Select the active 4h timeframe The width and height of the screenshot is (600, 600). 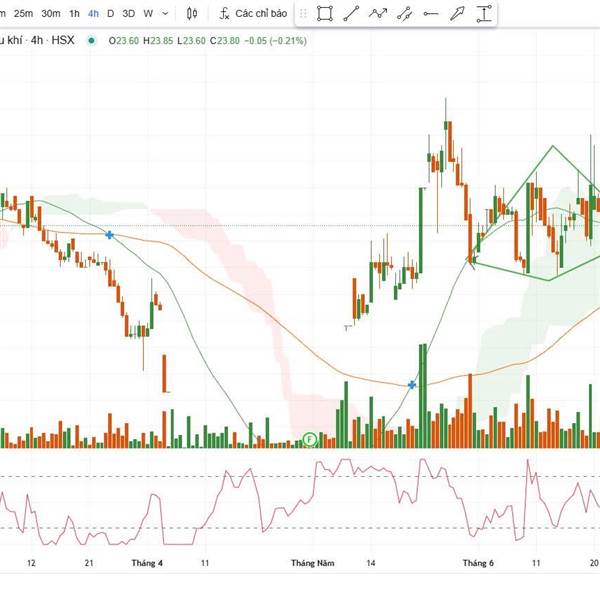tap(93, 14)
